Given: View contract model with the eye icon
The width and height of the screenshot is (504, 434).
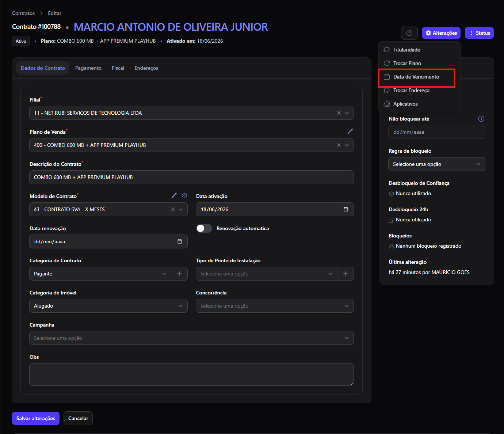Looking at the screenshot, I should point(184,195).
